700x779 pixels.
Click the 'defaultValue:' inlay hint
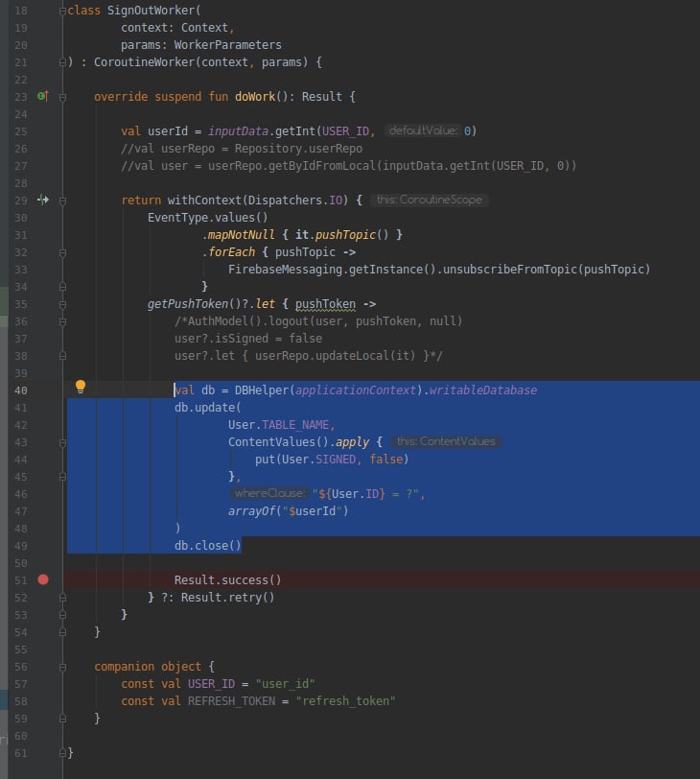423,130
